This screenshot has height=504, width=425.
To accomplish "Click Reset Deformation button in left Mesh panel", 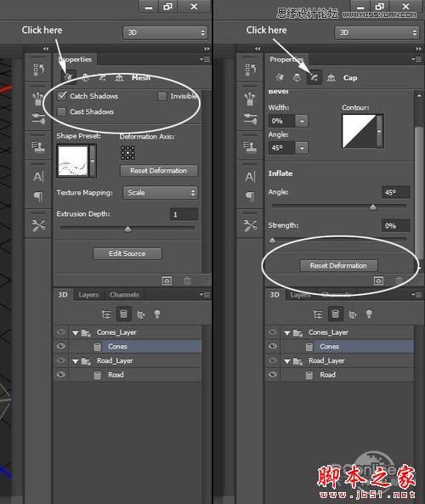I will (159, 171).
